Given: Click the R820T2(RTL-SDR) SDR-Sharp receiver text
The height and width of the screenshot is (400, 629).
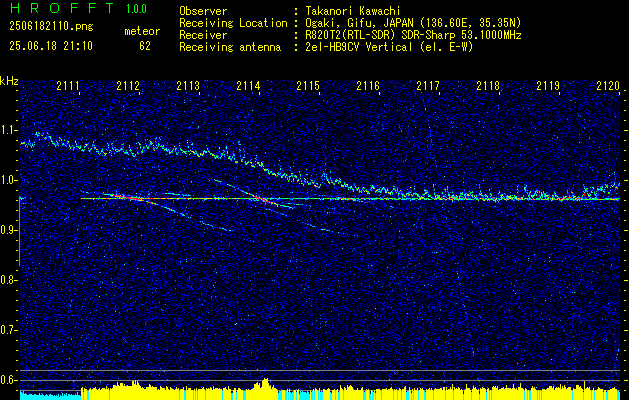Looking at the screenshot, I should click(413, 35).
